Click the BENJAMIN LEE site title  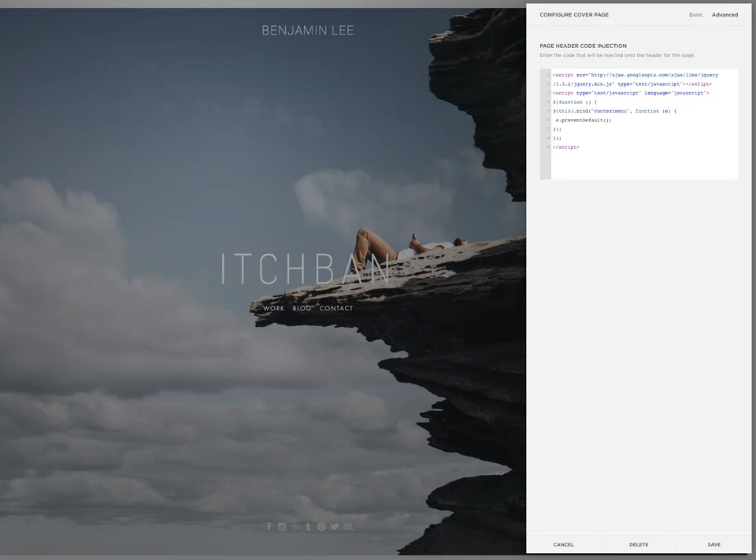(308, 31)
